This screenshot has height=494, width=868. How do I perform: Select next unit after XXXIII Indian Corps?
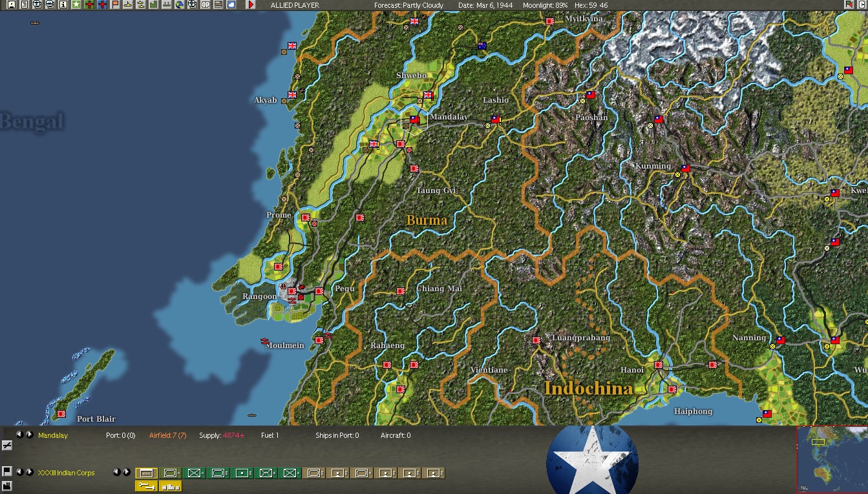tap(30, 472)
